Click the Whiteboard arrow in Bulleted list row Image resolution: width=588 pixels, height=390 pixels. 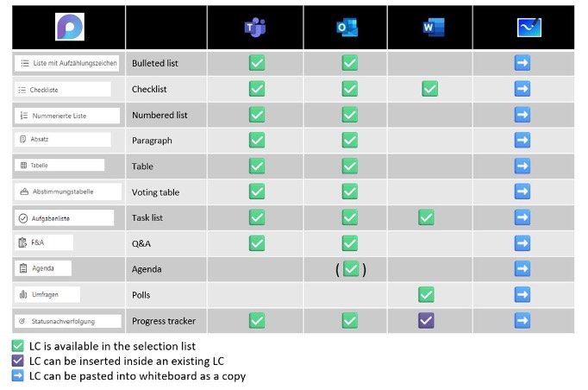click(522, 63)
